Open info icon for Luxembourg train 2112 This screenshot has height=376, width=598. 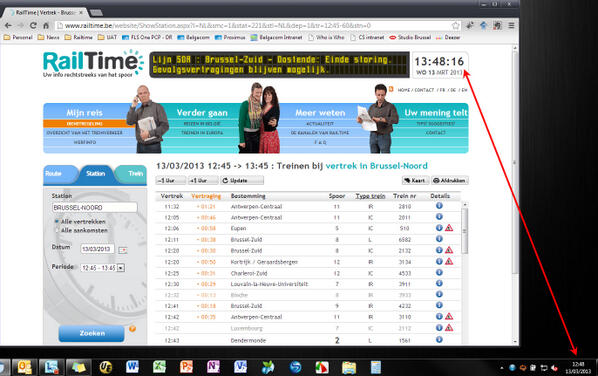(439, 328)
